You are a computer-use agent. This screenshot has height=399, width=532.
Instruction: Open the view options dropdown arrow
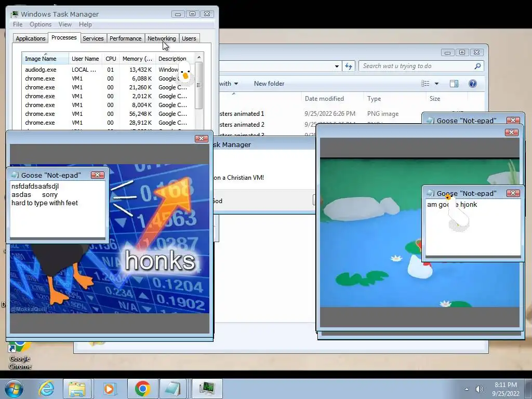coord(436,84)
